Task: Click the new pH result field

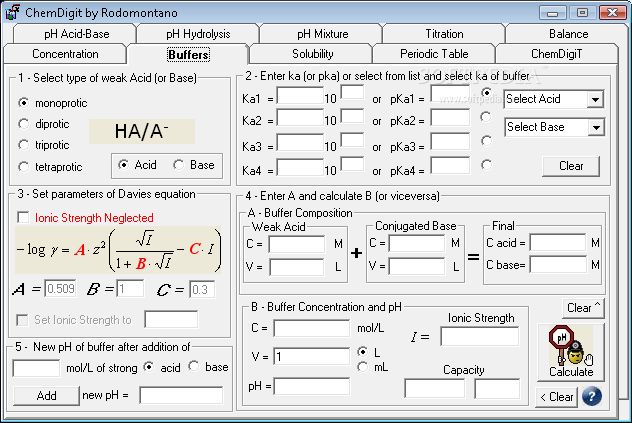Action: point(181,395)
